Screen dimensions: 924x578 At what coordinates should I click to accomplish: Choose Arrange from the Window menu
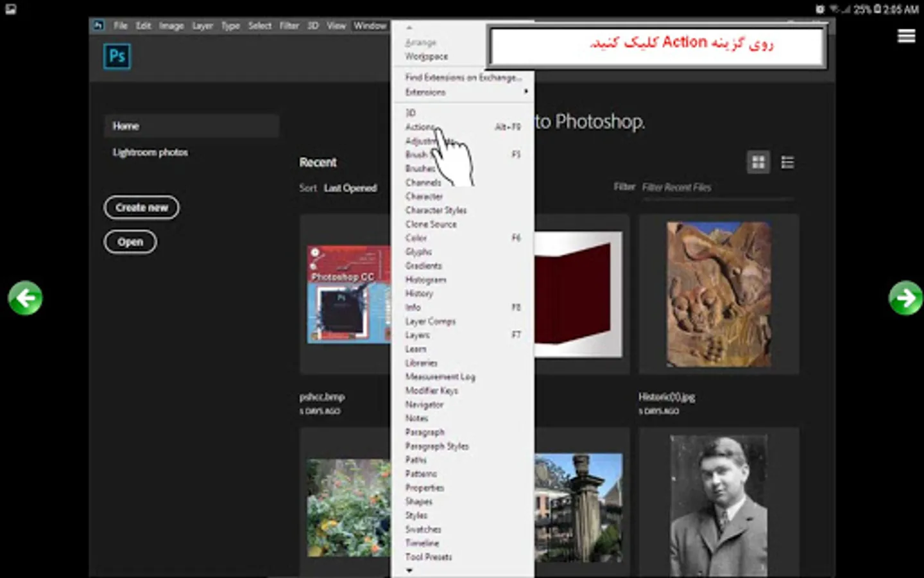click(421, 42)
